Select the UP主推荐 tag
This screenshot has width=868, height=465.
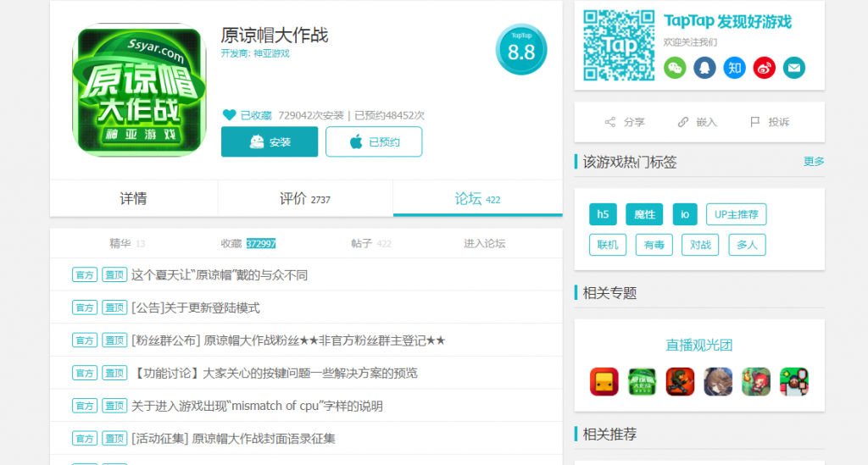pos(737,214)
